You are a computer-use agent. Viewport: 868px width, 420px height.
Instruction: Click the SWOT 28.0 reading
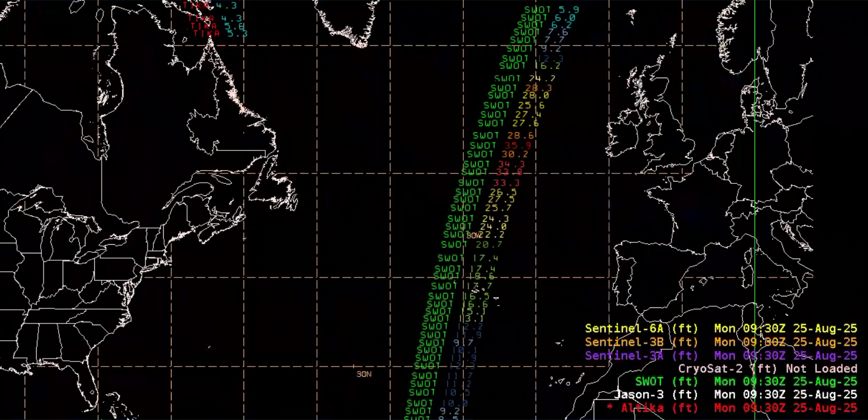coord(518,95)
